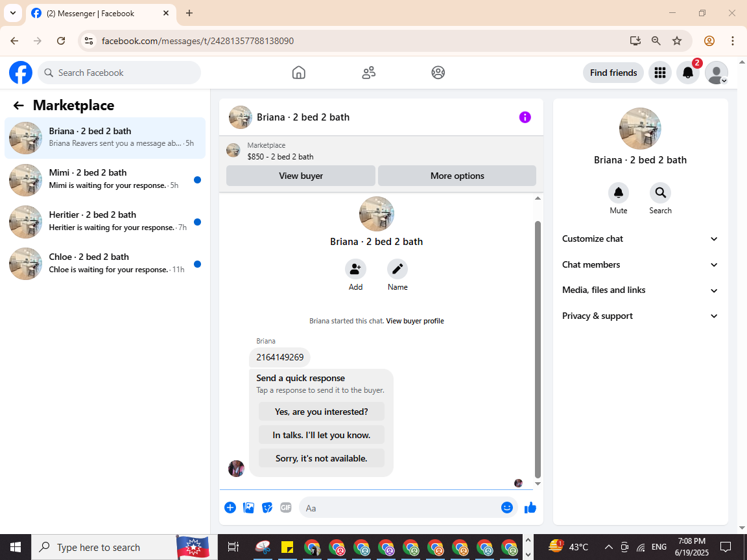Expand Chat members section
This screenshot has width=747, height=560.
(640, 264)
